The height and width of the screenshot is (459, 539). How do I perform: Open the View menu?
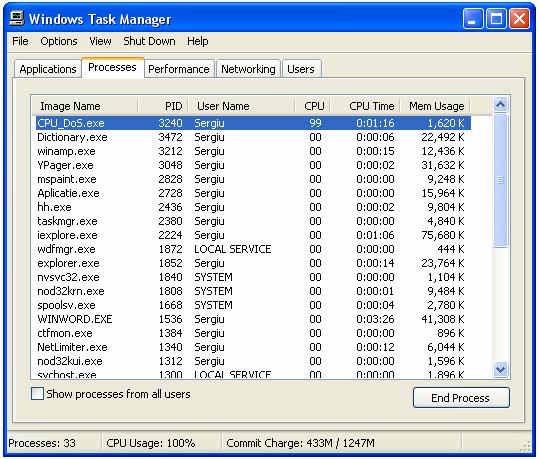click(x=100, y=41)
